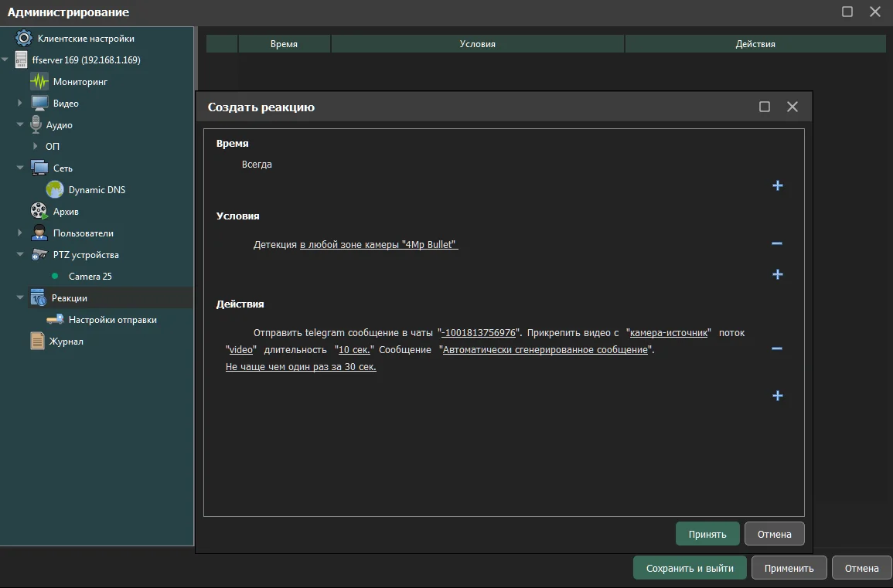The width and height of the screenshot is (893, 588).
Task: Edit the zone link в любой зоне камеры "4Mp Bullet"
Action: point(379,244)
